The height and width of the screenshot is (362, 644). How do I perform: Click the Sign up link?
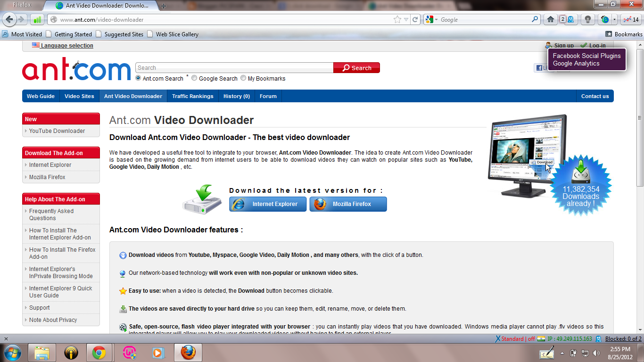click(564, 46)
